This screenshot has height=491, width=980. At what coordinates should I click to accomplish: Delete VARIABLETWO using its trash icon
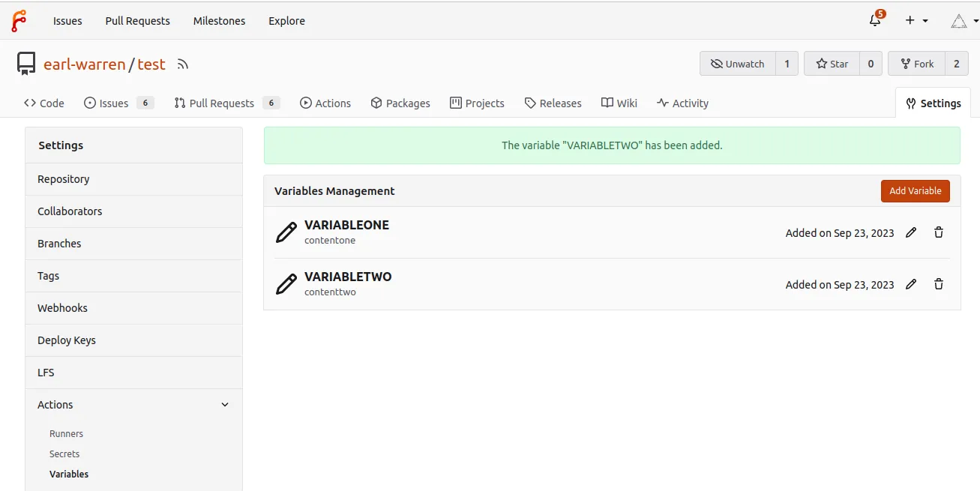tap(938, 284)
